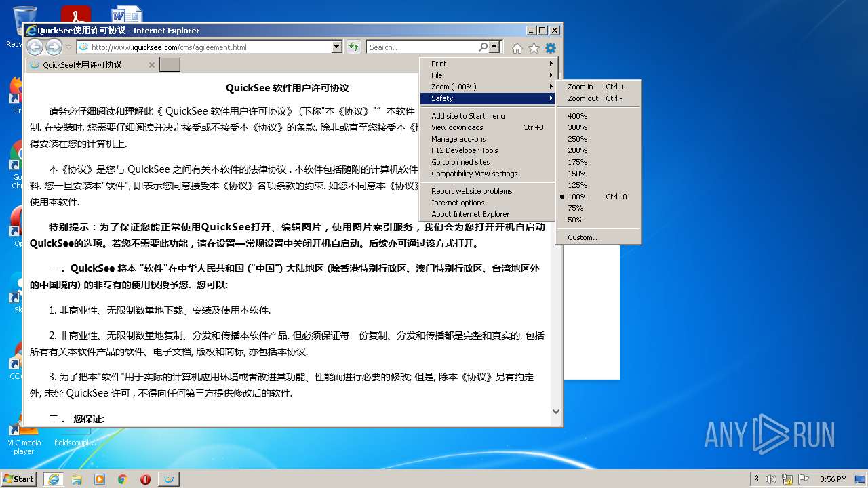The width and height of the screenshot is (868, 488).
Task: Set zoom level to 250%
Action: (x=598, y=139)
